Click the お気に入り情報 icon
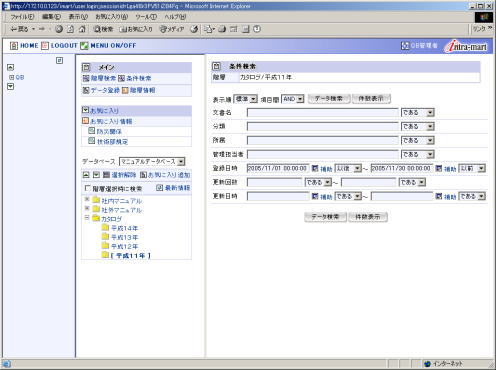Image resolution: width=496 pixels, height=370 pixels. pyautogui.click(x=86, y=121)
